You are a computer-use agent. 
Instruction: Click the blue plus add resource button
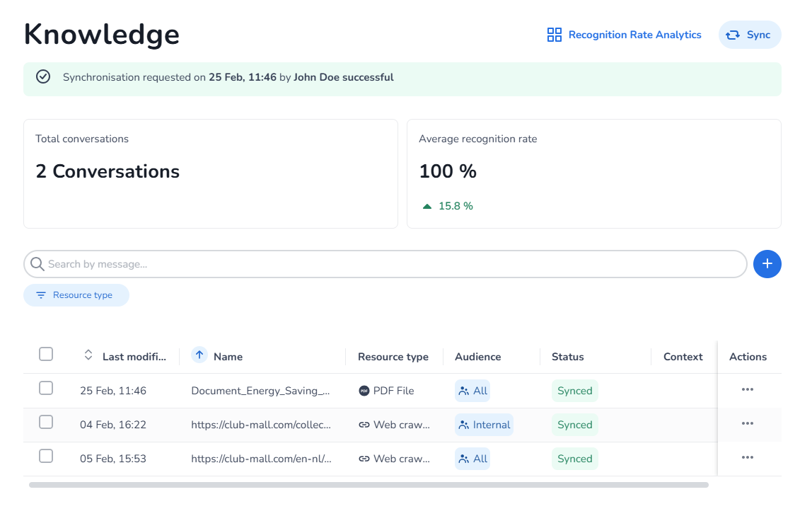point(767,264)
